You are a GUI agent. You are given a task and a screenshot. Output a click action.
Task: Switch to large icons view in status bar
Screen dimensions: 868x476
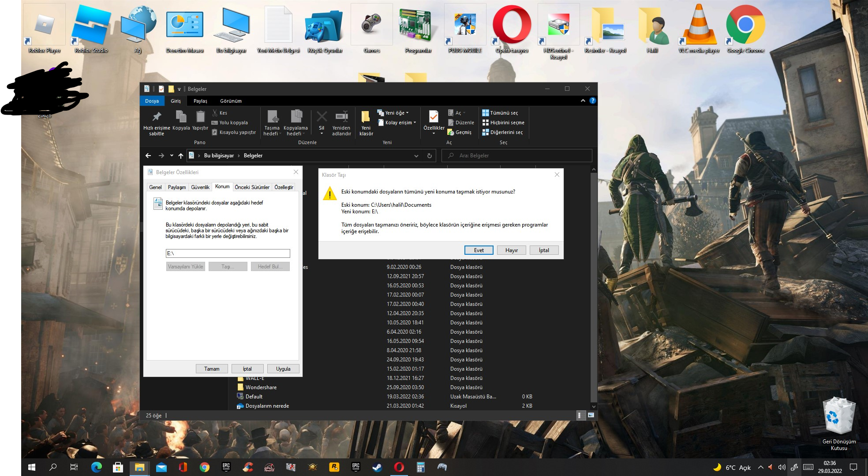591,415
